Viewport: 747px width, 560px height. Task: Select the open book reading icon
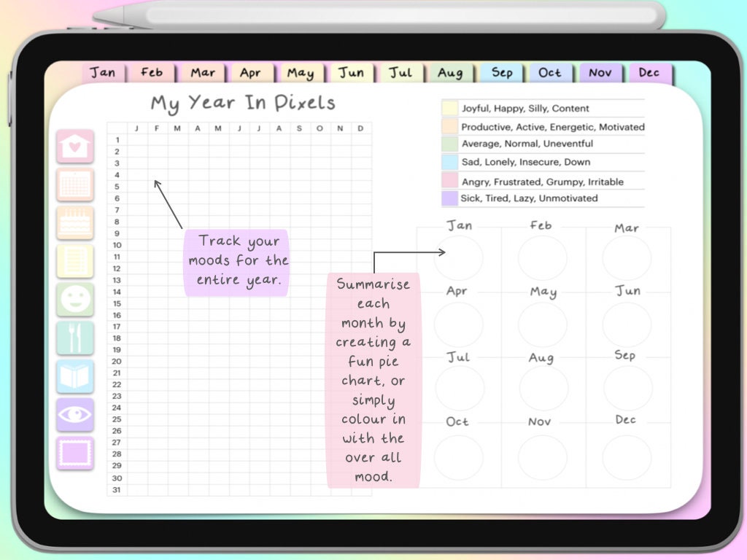pos(75,376)
